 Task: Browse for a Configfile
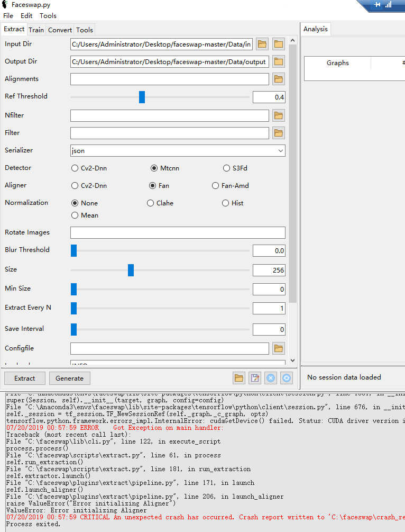tap(279, 348)
